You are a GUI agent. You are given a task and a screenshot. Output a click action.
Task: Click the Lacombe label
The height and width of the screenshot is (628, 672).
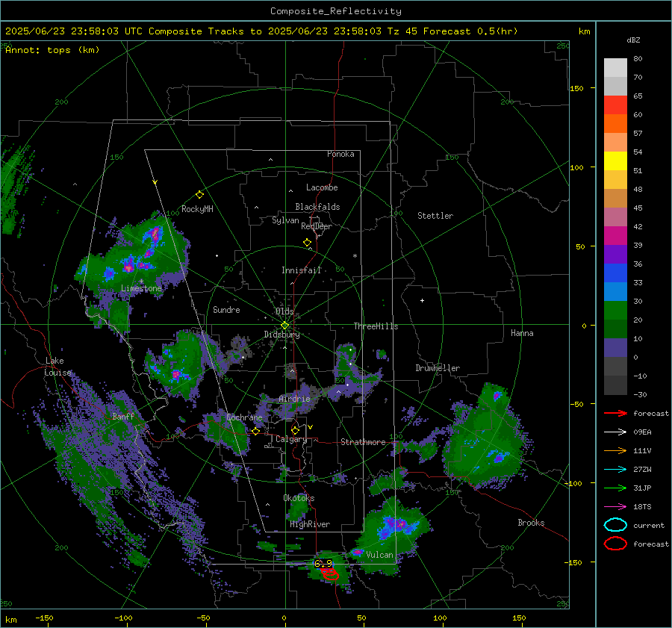[322, 187]
